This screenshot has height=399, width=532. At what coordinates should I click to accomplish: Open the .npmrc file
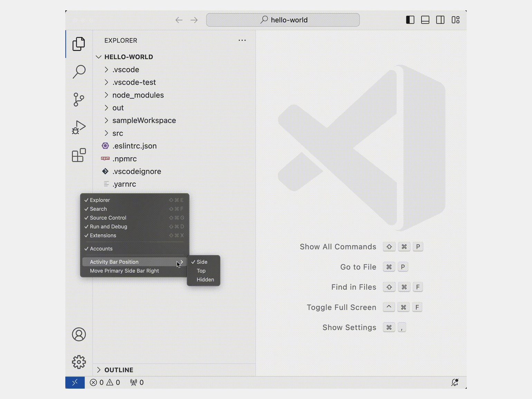(x=174, y=159)
